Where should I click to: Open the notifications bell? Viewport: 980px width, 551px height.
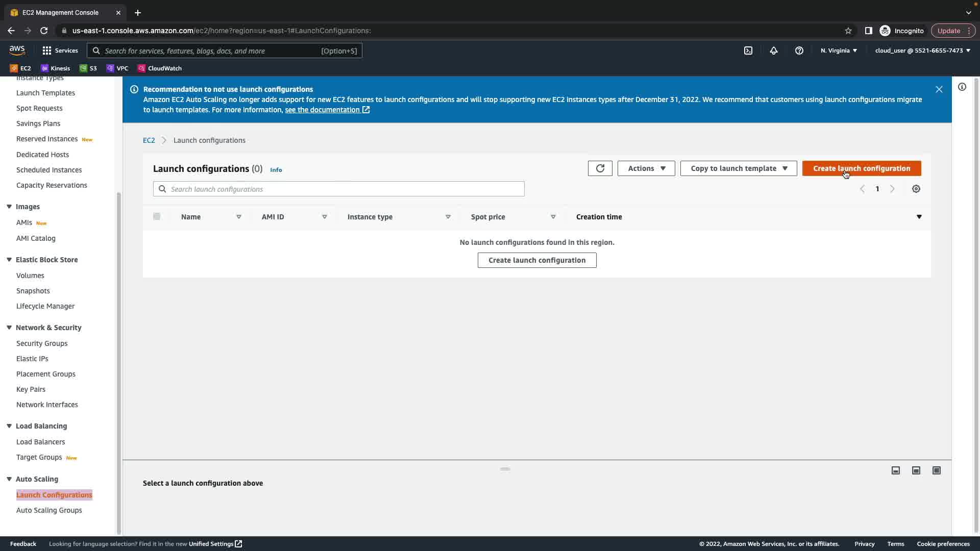pyautogui.click(x=774, y=51)
